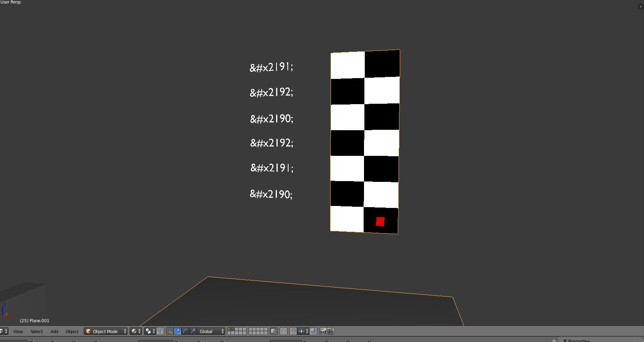Enable snap during transform magnet
This screenshot has height=342, width=644.
coord(293,331)
